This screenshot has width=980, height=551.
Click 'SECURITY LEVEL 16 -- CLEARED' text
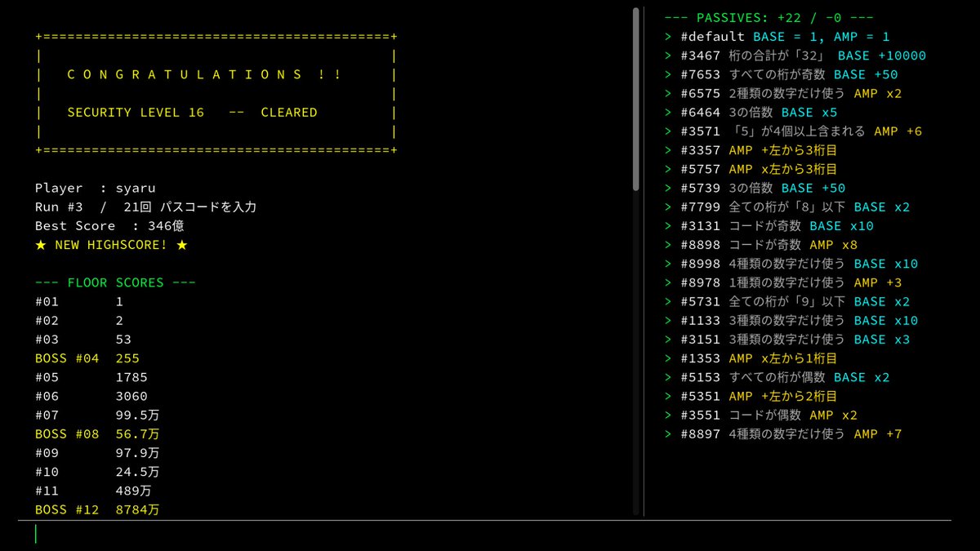[x=192, y=113]
